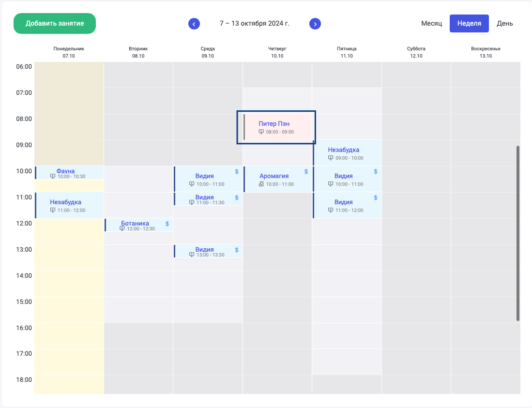The image size is (532, 408).
Task: Click screen icon on Питер Пэн lesson
Action: 261,132
